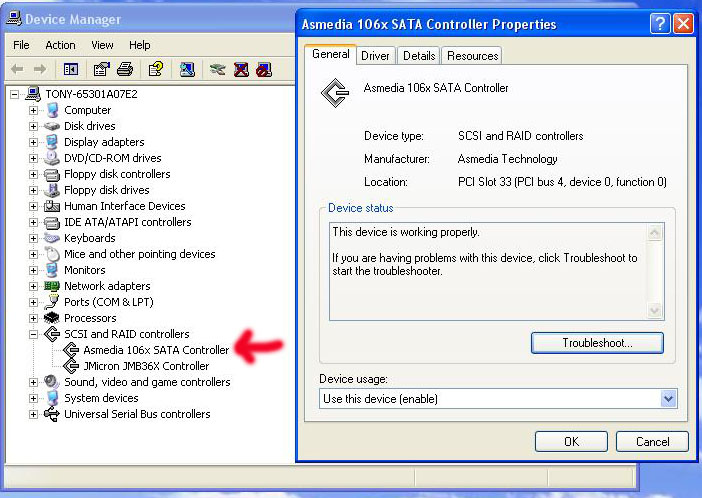Open the Device usage dropdown

pos(668,399)
